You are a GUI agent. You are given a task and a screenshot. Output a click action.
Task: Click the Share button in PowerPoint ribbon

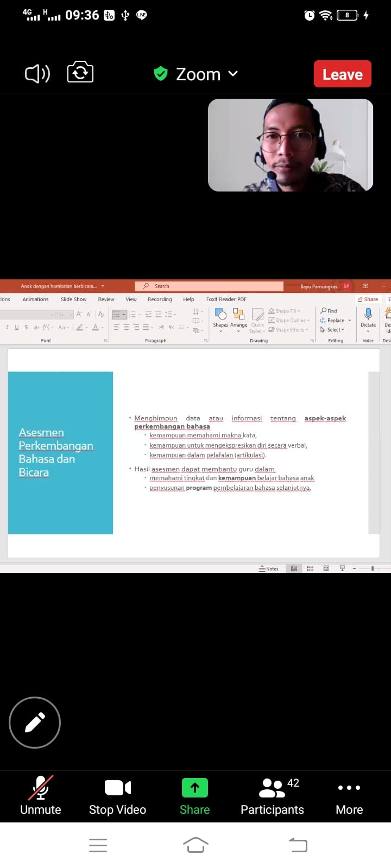tap(368, 299)
